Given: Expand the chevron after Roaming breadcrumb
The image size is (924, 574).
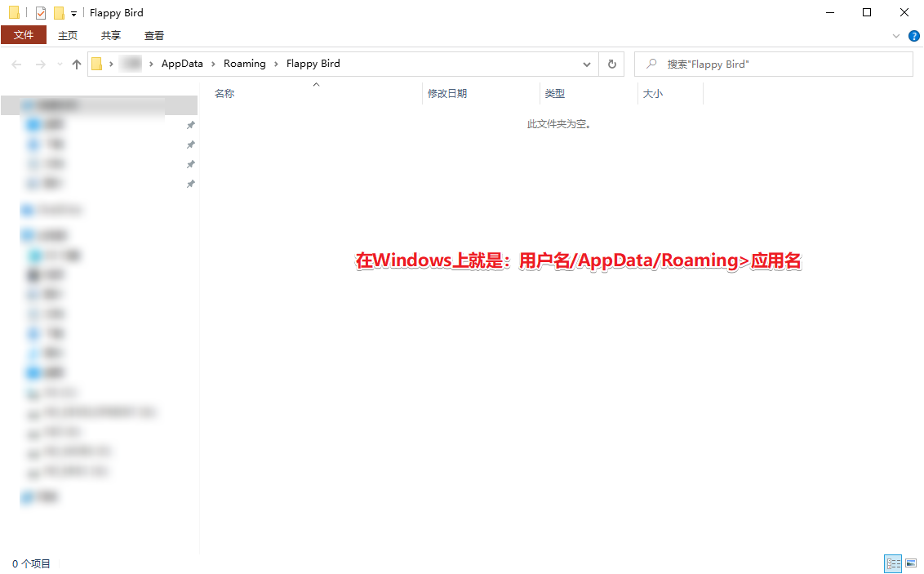Looking at the screenshot, I should (x=276, y=64).
